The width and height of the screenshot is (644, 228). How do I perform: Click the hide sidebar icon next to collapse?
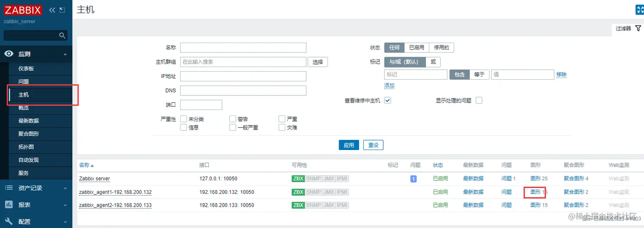click(x=62, y=10)
